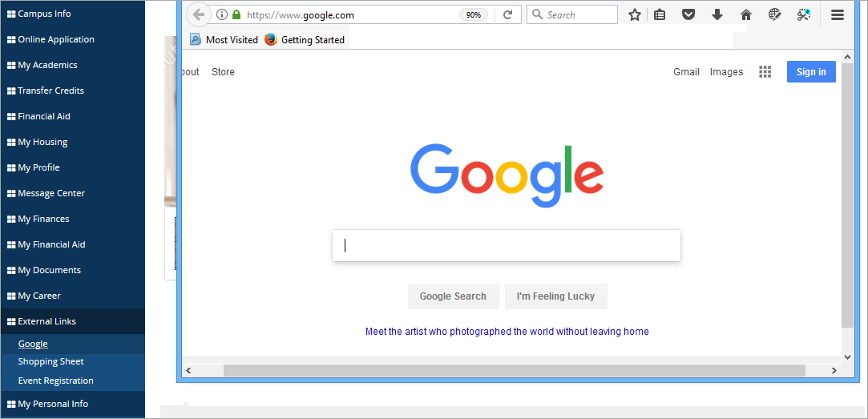Expand the My Finances sidebar section

pos(72,219)
